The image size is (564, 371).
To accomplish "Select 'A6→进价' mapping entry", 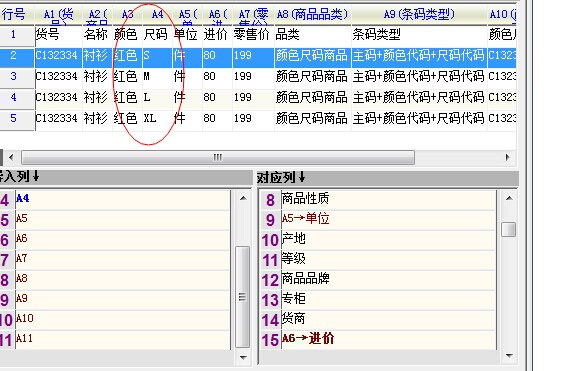I will [388, 340].
